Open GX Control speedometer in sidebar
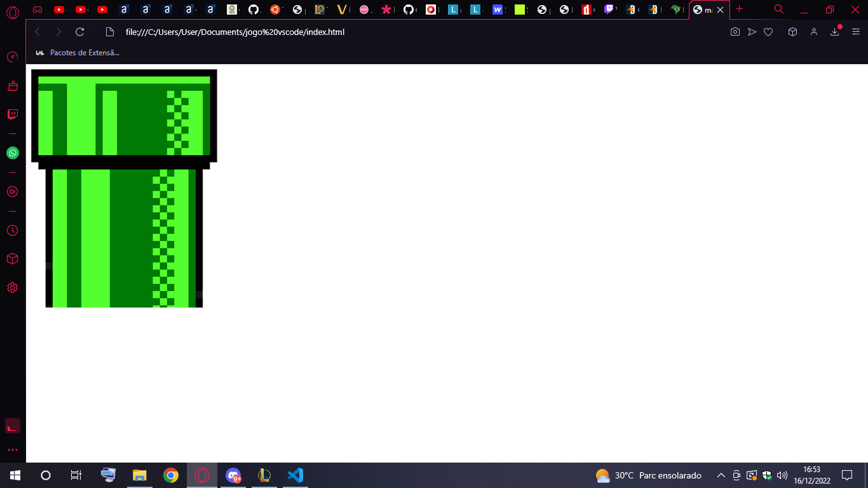 point(12,57)
